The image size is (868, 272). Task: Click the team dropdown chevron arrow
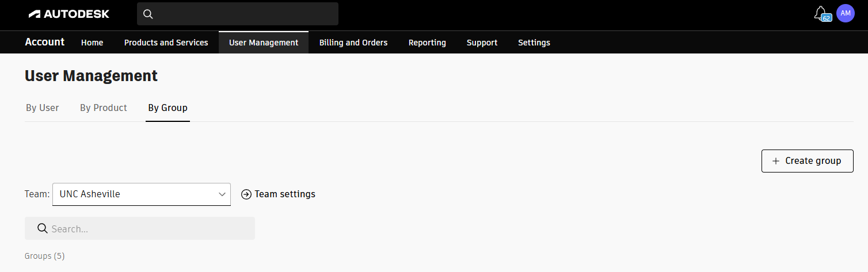tap(222, 194)
